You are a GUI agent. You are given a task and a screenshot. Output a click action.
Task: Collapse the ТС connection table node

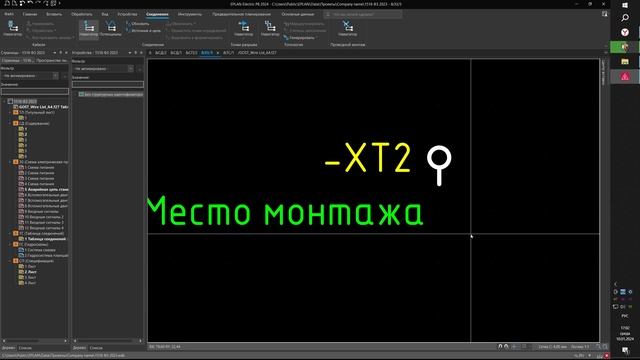pyautogui.click(x=10, y=233)
